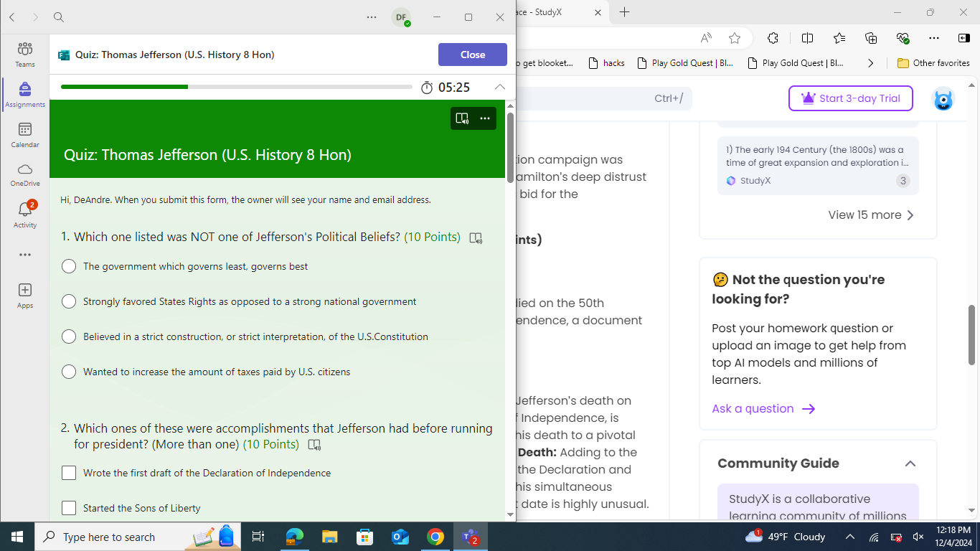Open the StudyX blue monster avatar
Image resolution: width=980 pixels, height=551 pixels.
(943, 99)
